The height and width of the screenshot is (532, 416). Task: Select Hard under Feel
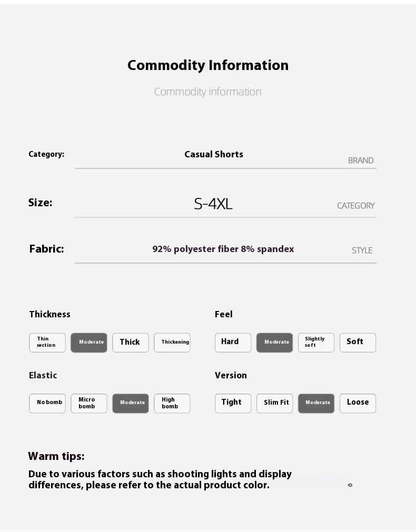point(233,343)
